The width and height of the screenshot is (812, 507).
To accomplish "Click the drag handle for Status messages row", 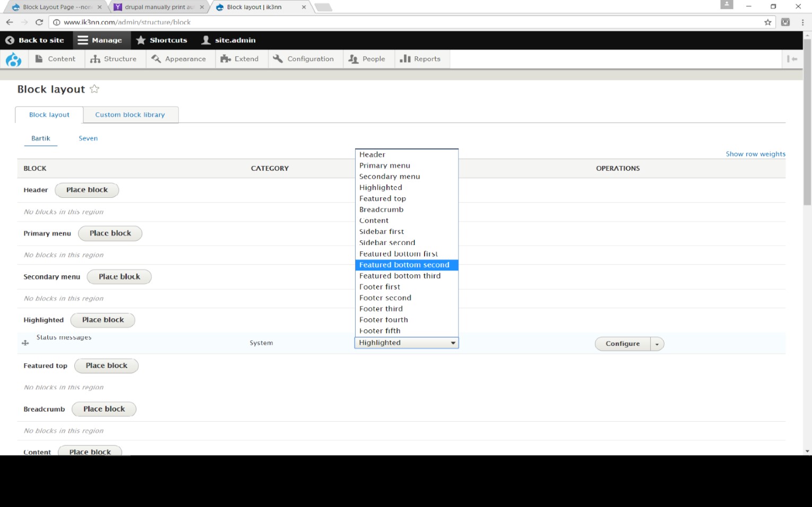I will (x=25, y=343).
